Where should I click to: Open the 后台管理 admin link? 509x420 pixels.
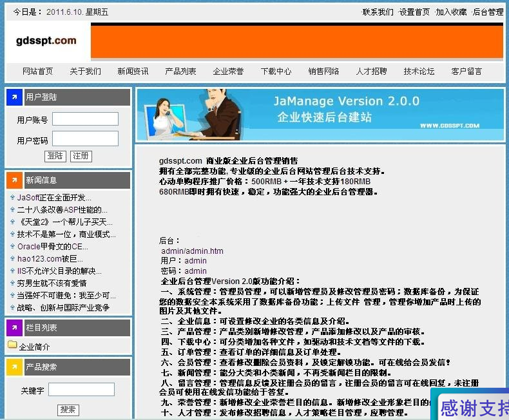[488, 12]
